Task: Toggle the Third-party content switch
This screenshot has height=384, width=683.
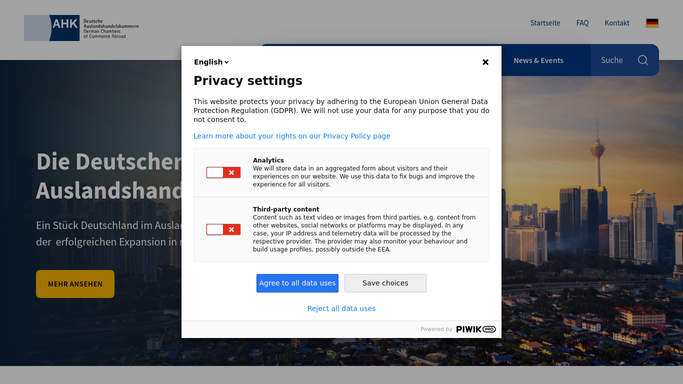Action: (223, 229)
